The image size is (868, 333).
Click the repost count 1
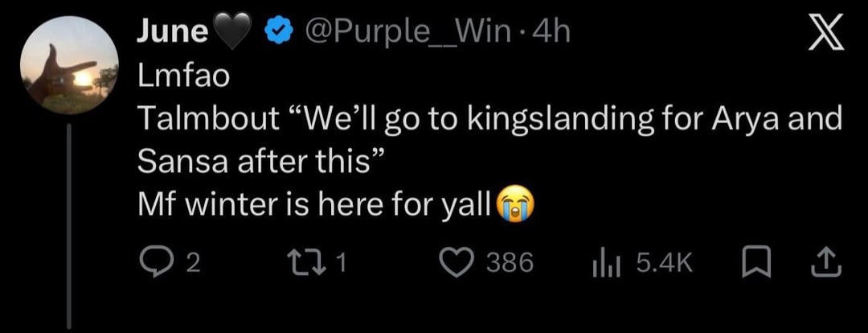[341, 264]
